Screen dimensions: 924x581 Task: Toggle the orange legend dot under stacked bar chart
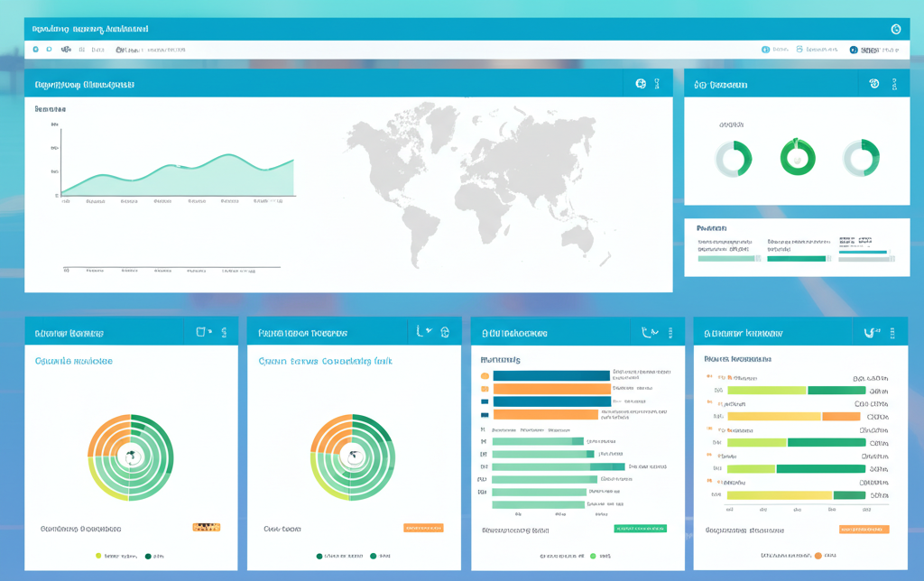[x=818, y=557]
